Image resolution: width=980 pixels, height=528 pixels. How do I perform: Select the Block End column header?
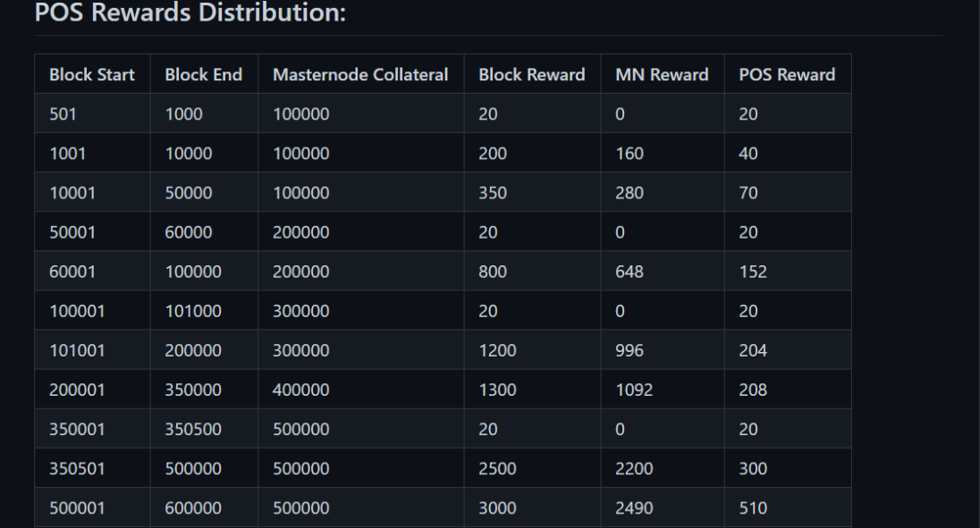point(203,74)
